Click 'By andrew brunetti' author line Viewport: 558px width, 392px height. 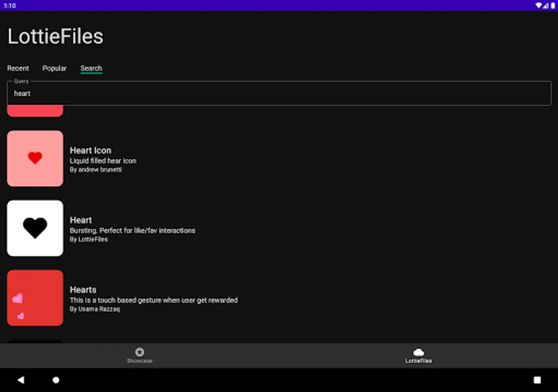(x=96, y=169)
